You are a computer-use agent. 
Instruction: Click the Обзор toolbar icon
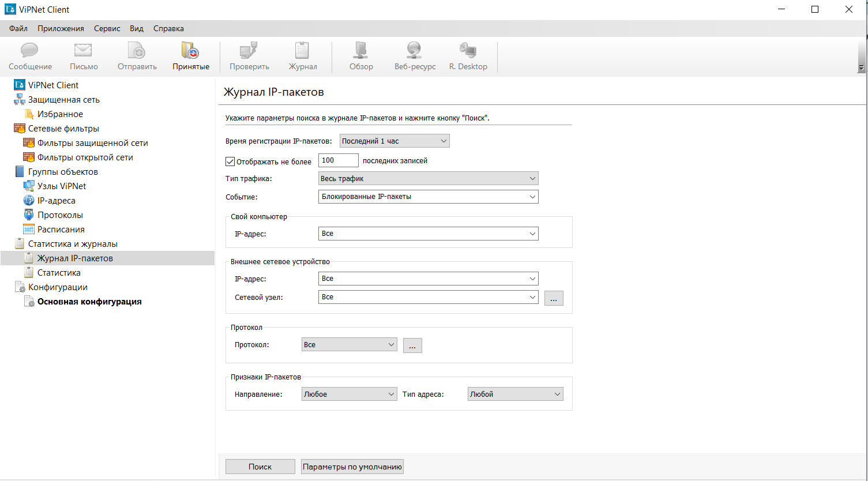click(361, 52)
